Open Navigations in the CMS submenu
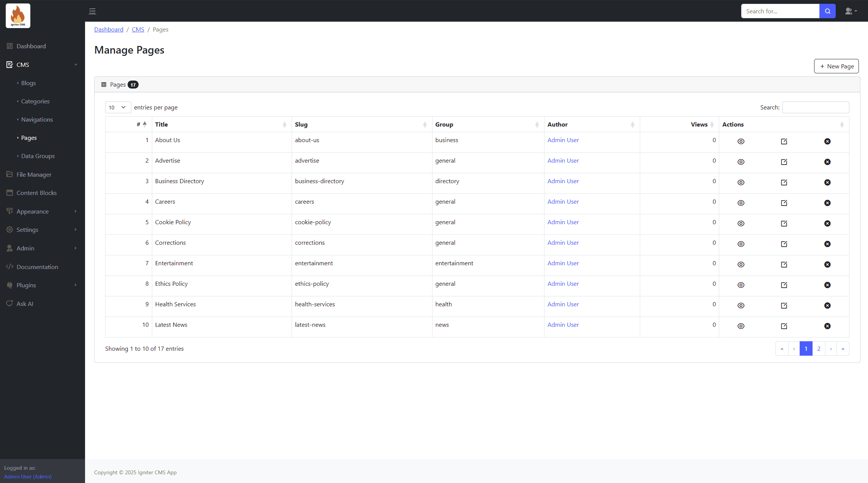Image resolution: width=868 pixels, height=483 pixels. [x=37, y=119]
